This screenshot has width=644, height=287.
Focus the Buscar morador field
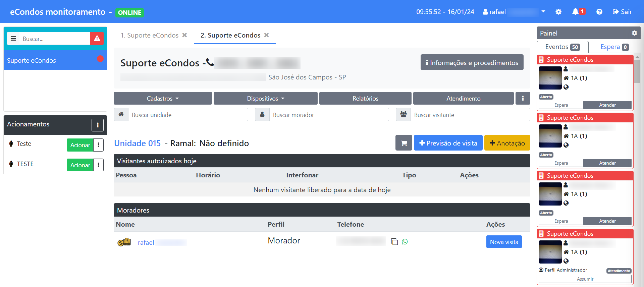coord(329,115)
